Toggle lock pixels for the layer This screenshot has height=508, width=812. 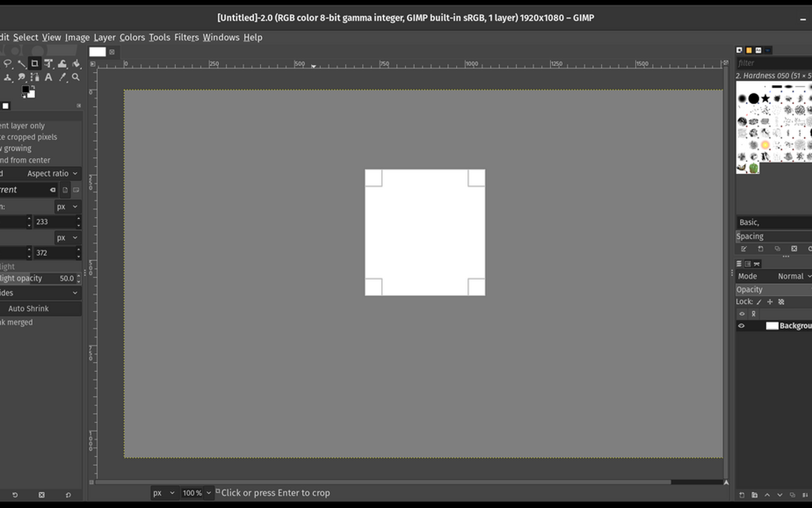tap(759, 302)
